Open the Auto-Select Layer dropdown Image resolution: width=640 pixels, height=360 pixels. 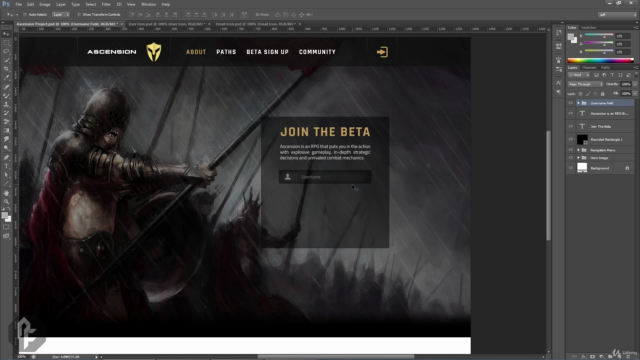pyautogui.click(x=60, y=15)
